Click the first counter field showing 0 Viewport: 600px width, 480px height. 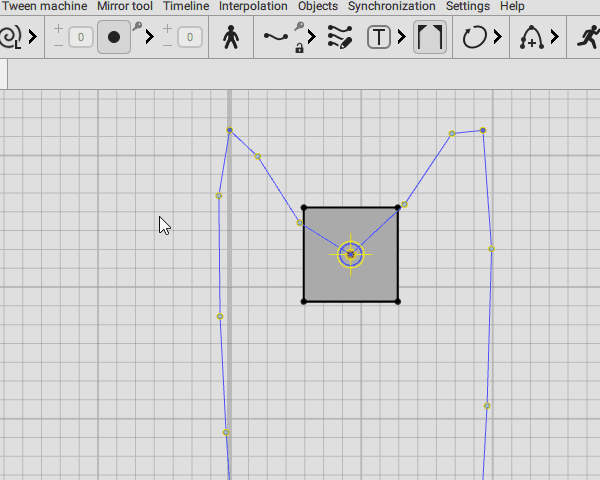(x=81, y=38)
